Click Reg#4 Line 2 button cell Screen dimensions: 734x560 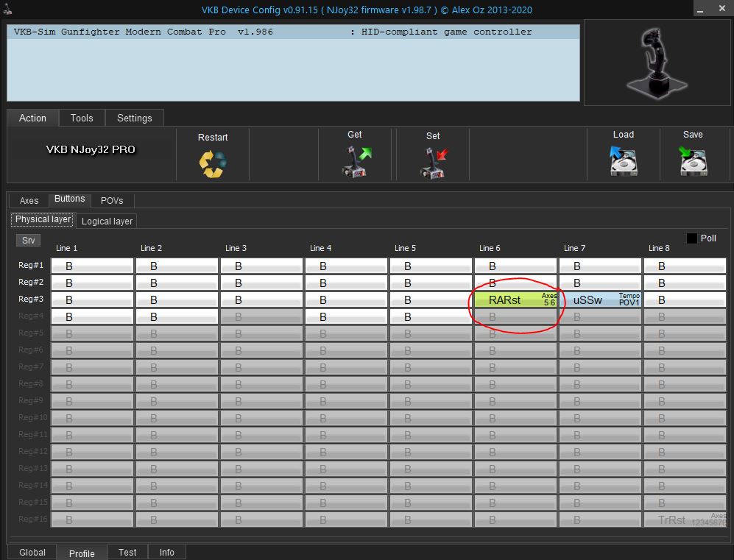tap(177, 316)
